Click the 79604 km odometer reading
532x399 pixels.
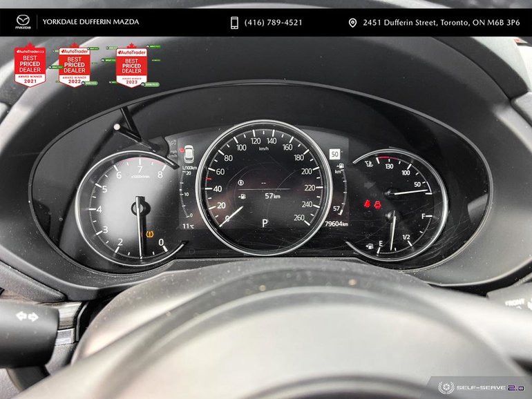click(x=335, y=224)
